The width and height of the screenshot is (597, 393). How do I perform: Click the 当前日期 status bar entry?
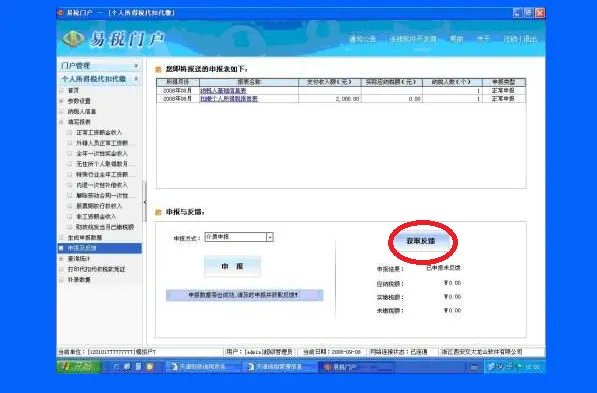pos(332,352)
